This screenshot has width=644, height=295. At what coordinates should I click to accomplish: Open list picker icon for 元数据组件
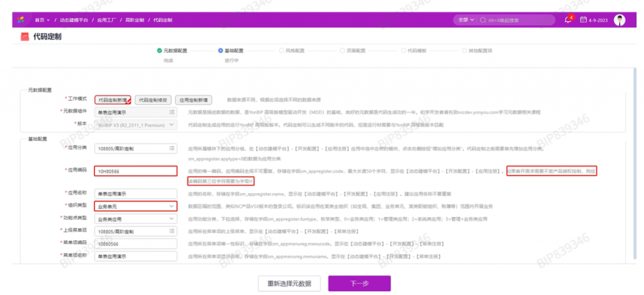point(172,112)
